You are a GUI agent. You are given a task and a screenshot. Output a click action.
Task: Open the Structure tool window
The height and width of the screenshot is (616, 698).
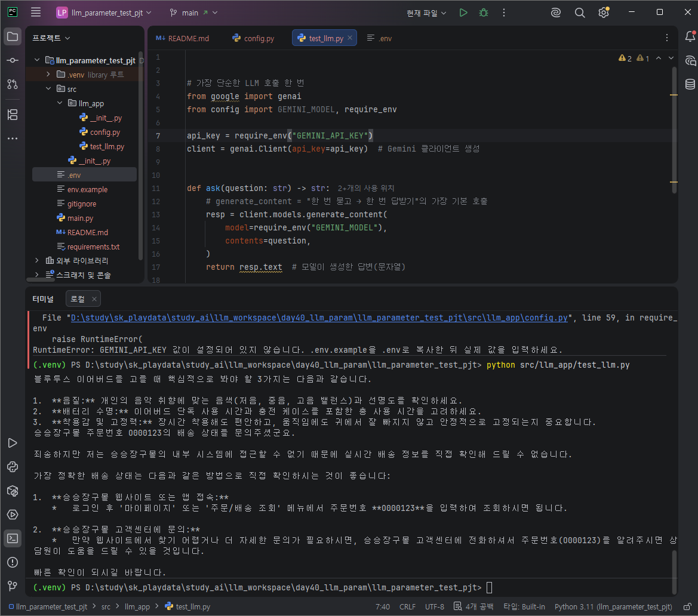(13, 115)
